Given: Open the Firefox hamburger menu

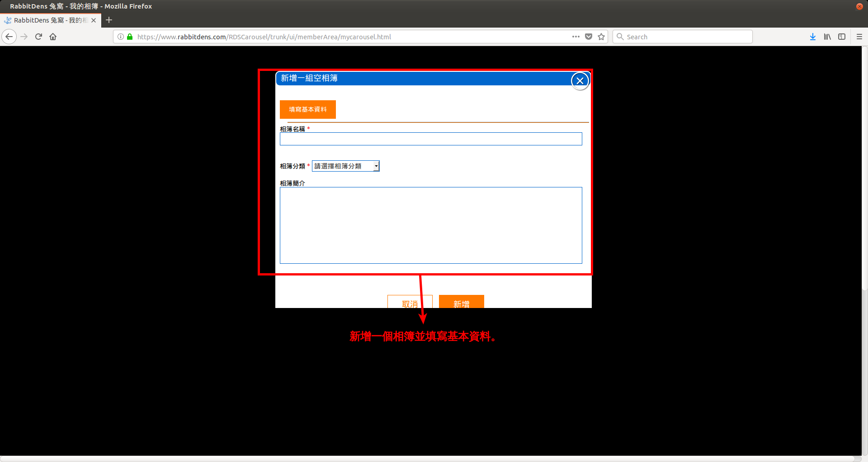Looking at the screenshot, I should pyautogui.click(x=859, y=37).
